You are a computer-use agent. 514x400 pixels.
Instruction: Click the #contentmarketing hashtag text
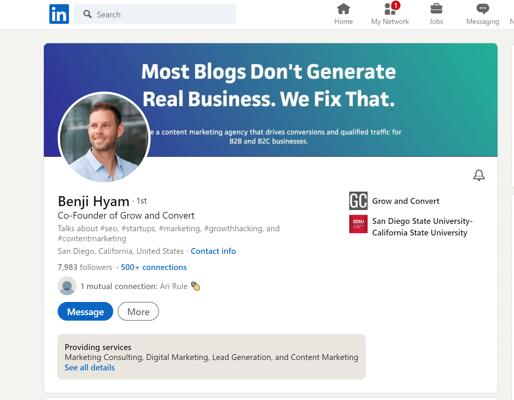tap(92, 239)
